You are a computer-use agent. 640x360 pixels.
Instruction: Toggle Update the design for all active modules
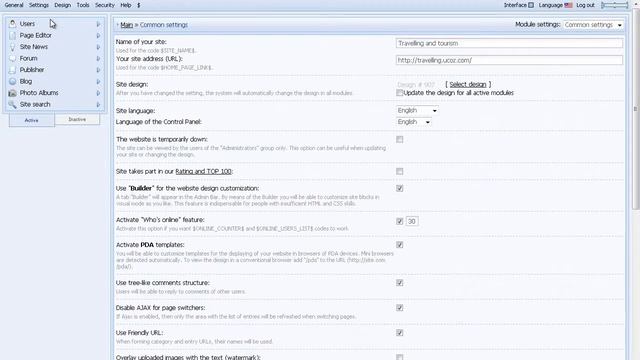tap(400, 93)
